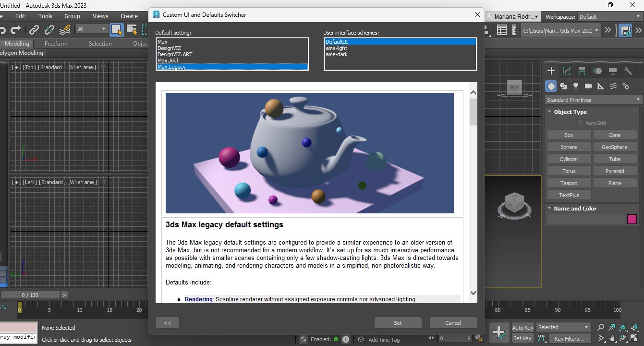Collapse the Object Type rollout

pyautogui.click(x=570, y=112)
